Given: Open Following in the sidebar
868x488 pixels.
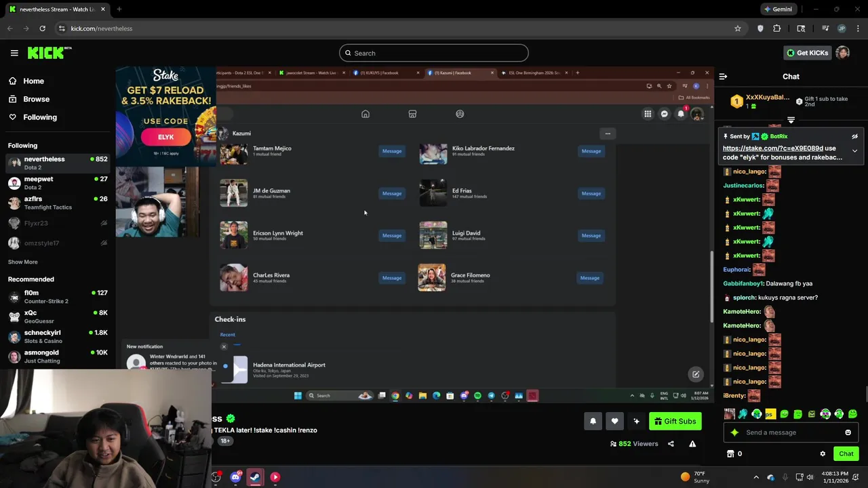Looking at the screenshot, I should (40, 117).
